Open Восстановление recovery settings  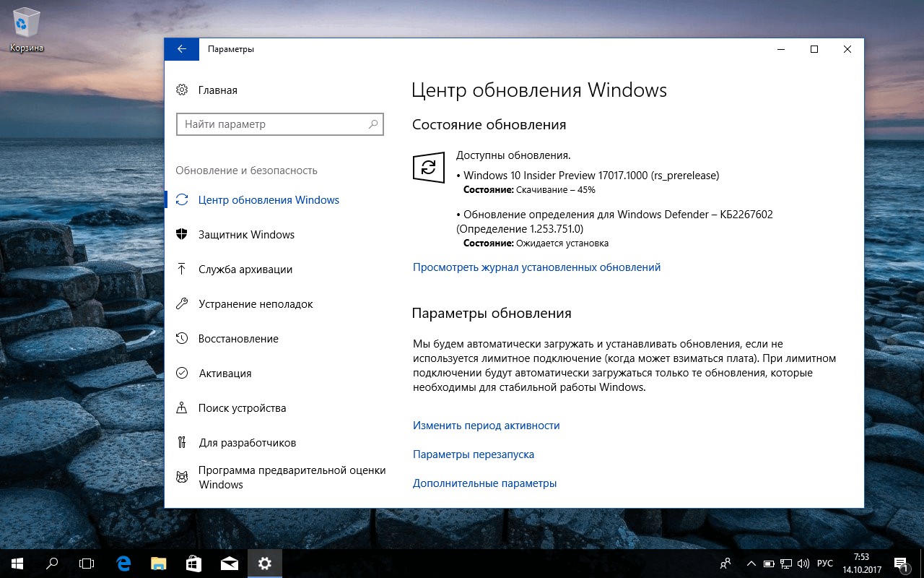point(238,338)
